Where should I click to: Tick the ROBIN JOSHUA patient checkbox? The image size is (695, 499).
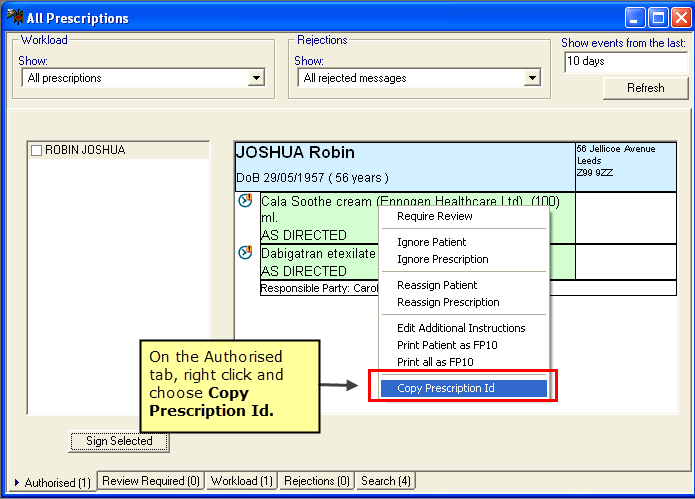tap(36, 150)
